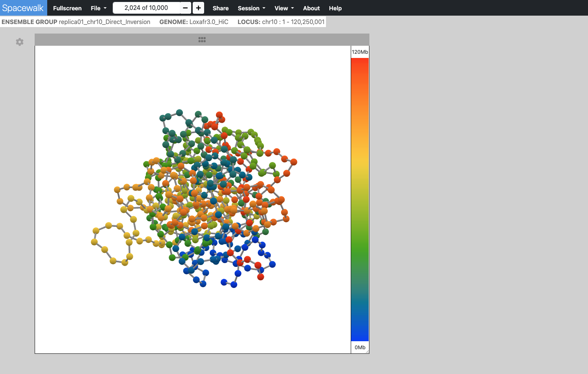
Task: Click the resize handle at the viewer's bottom-right corner
Action: [x=367, y=352]
